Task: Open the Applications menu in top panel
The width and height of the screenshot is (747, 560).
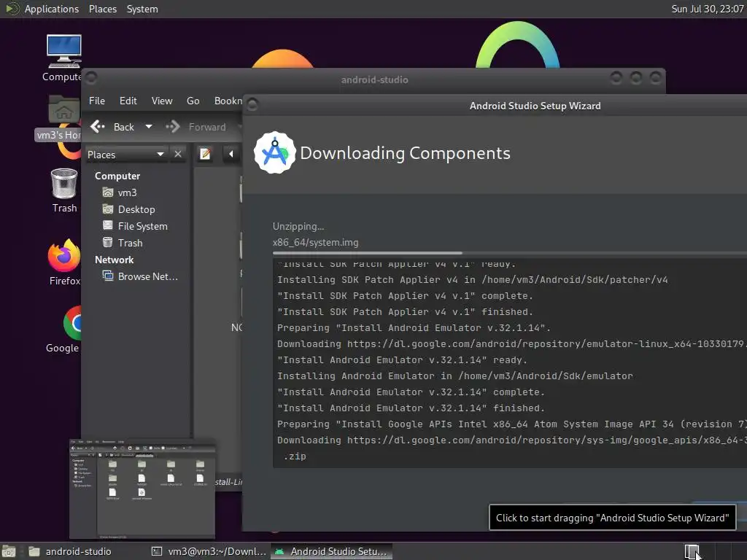Action: click(52, 9)
